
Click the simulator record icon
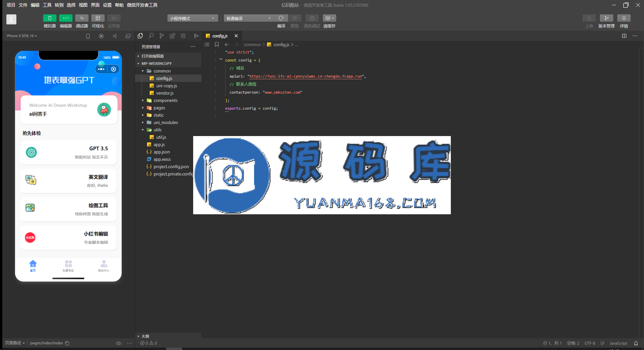click(101, 36)
